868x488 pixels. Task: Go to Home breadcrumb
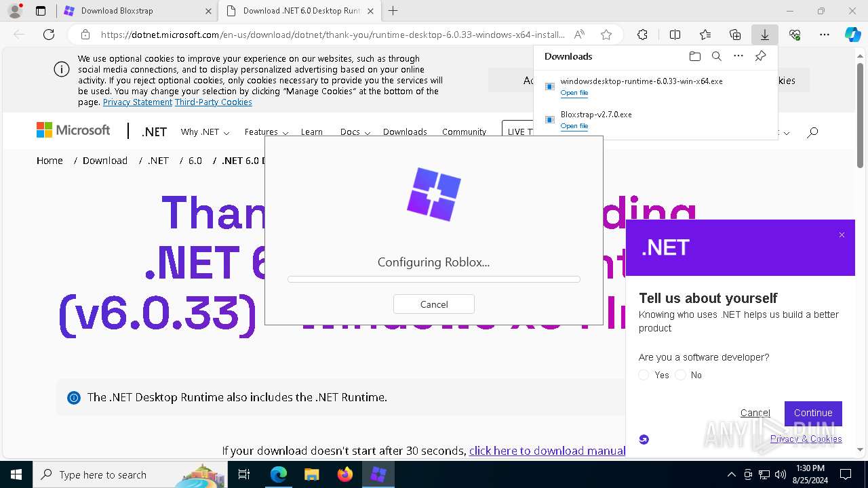click(50, 161)
